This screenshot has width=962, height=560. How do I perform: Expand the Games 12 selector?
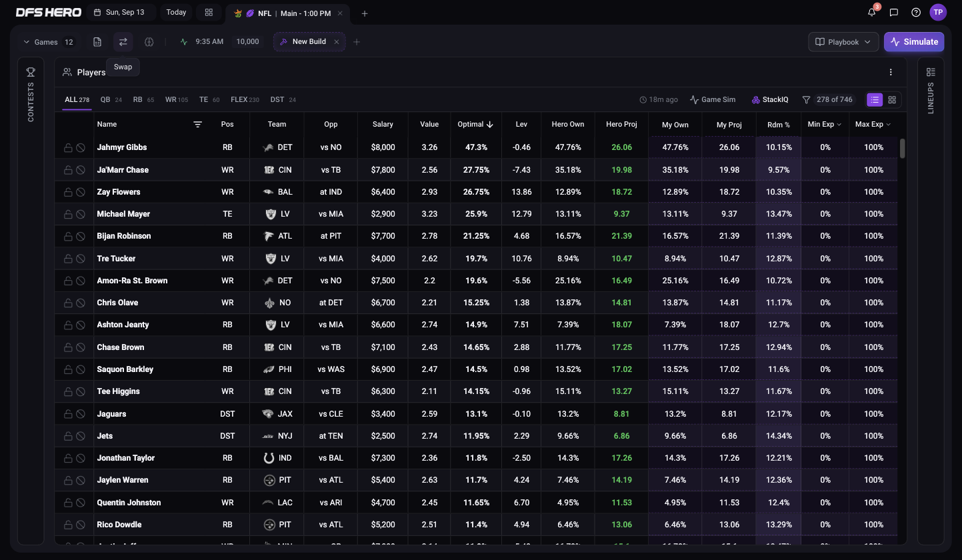pos(49,42)
